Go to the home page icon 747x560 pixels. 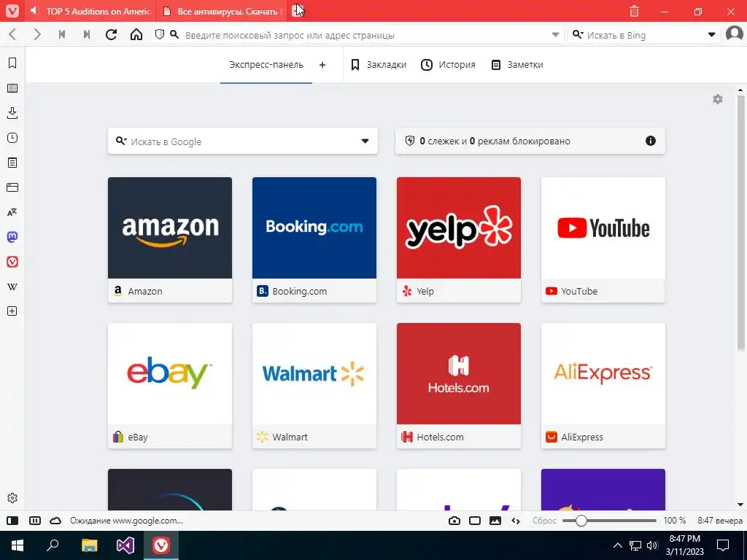coord(136,35)
